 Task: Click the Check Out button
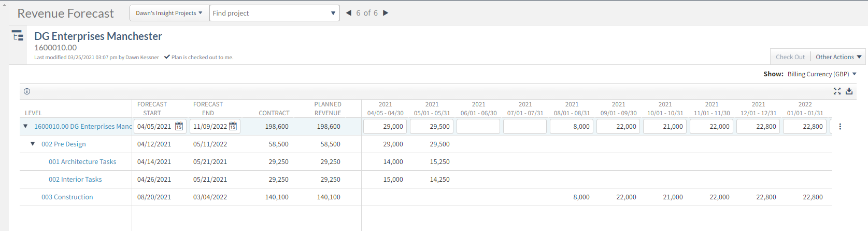click(790, 57)
